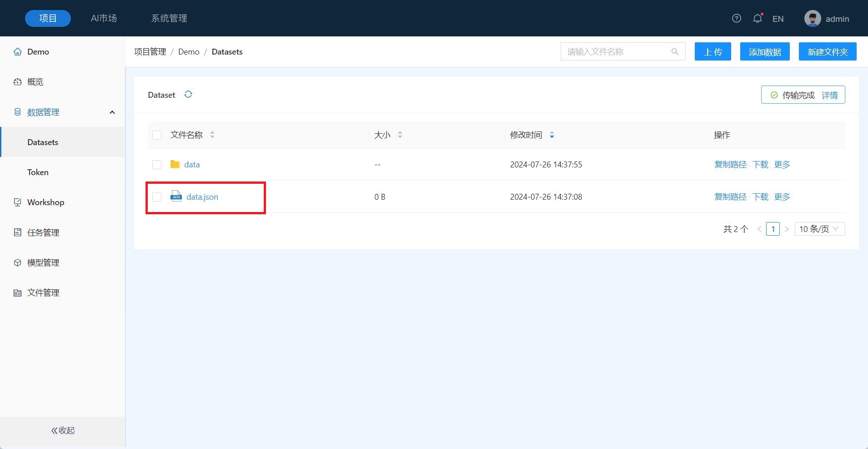Open 更多 options for data.json

782,197
